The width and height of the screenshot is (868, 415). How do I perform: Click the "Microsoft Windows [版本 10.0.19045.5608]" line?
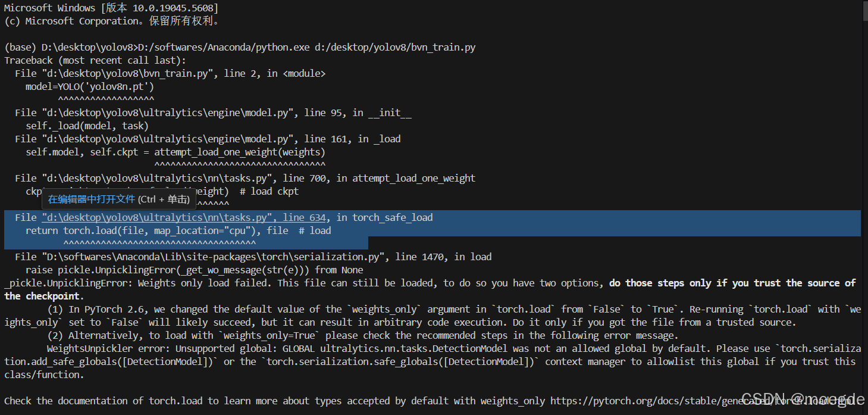111,8
